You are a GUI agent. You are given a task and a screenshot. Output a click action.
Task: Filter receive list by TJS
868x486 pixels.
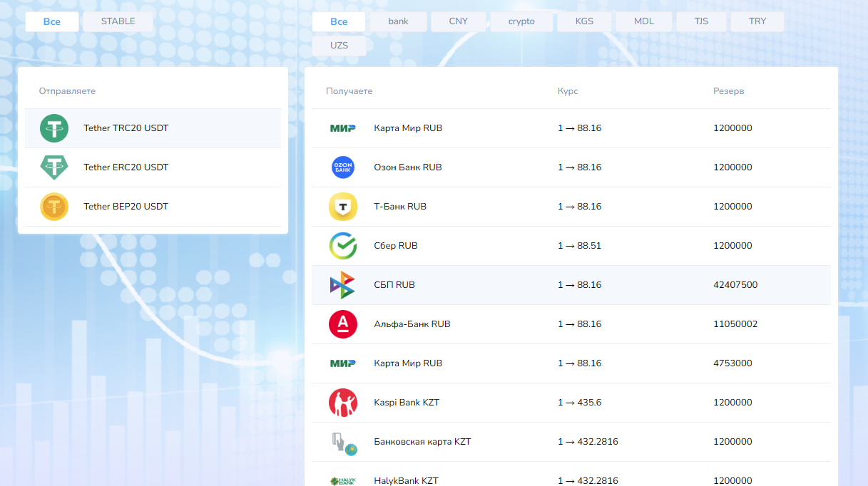(x=701, y=21)
